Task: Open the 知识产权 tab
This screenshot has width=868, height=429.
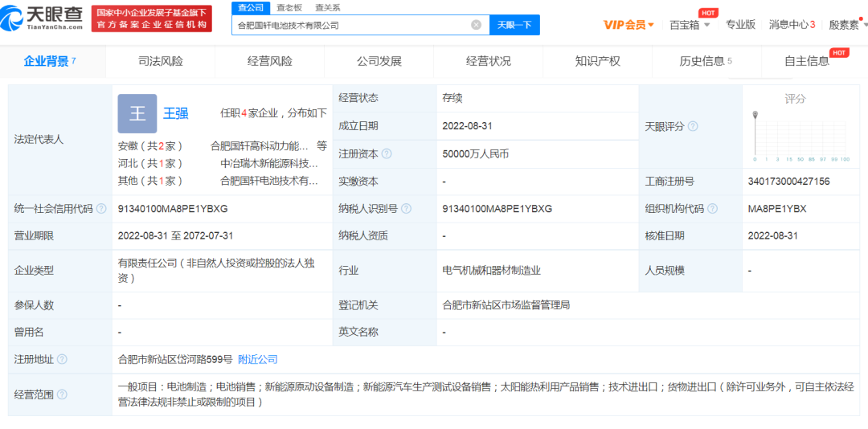Action: (x=598, y=61)
